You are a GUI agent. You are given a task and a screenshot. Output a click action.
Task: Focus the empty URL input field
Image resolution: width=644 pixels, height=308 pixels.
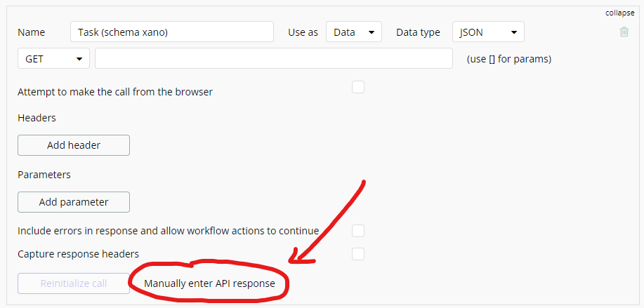(x=273, y=59)
